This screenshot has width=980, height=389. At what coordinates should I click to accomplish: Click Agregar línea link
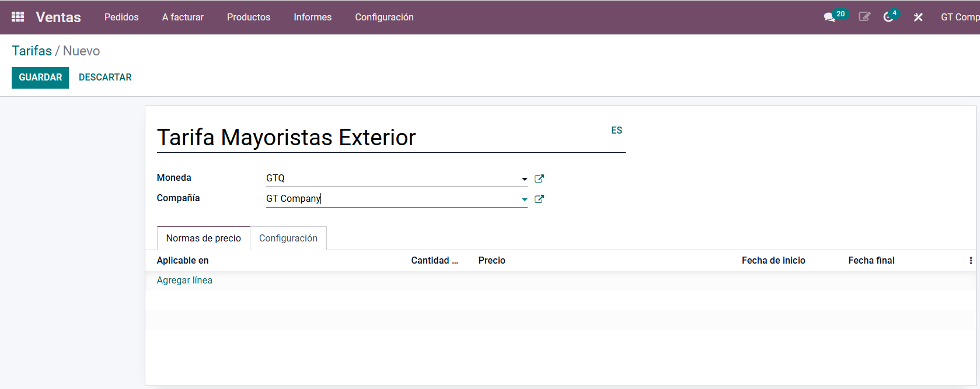pos(184,280)
